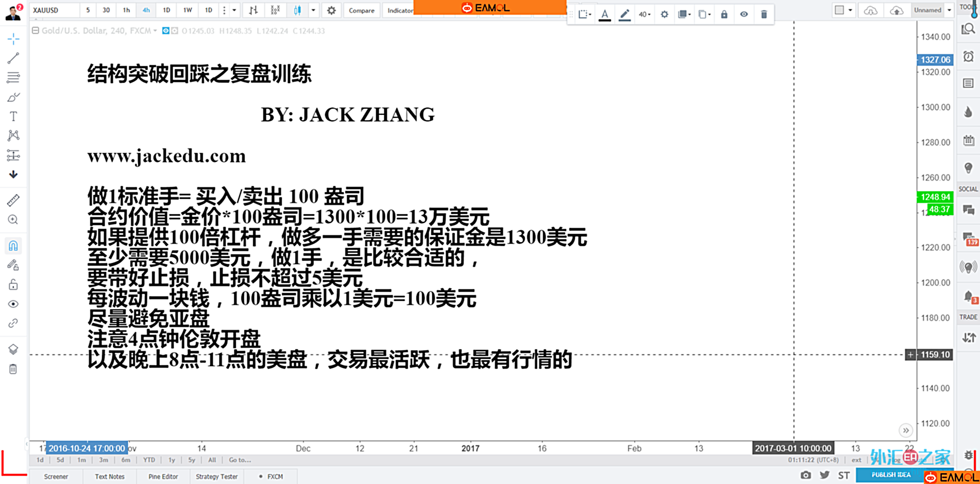Select the Text annotation tool
Image resolution: width=980 pixels, height=484 pixels.
pyautogui.click(x=13, y=116)
